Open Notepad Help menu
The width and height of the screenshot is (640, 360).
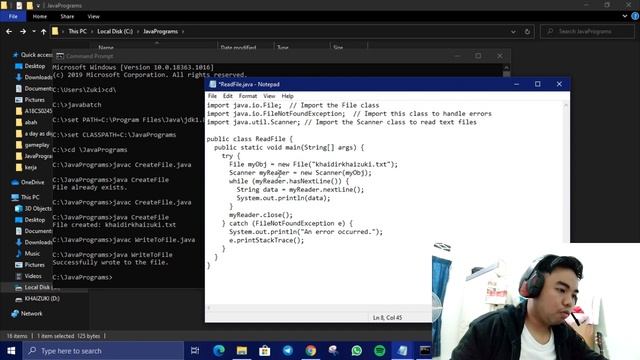[287, 96]
